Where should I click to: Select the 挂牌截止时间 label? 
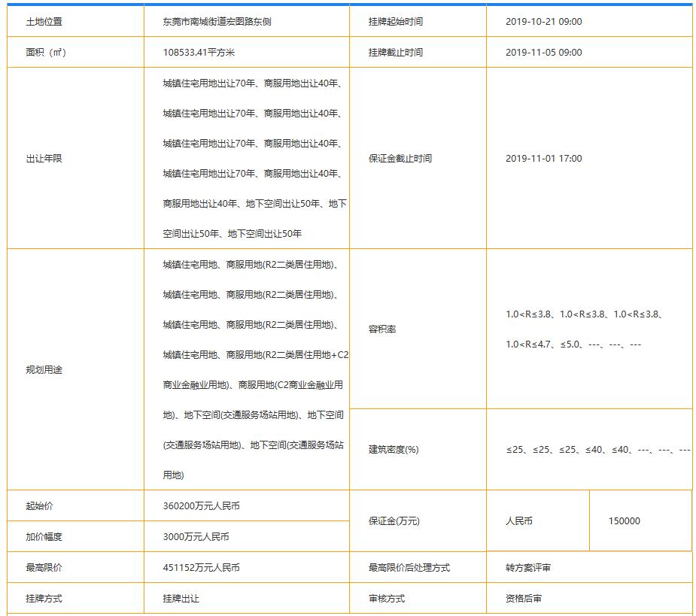[395, 53]
